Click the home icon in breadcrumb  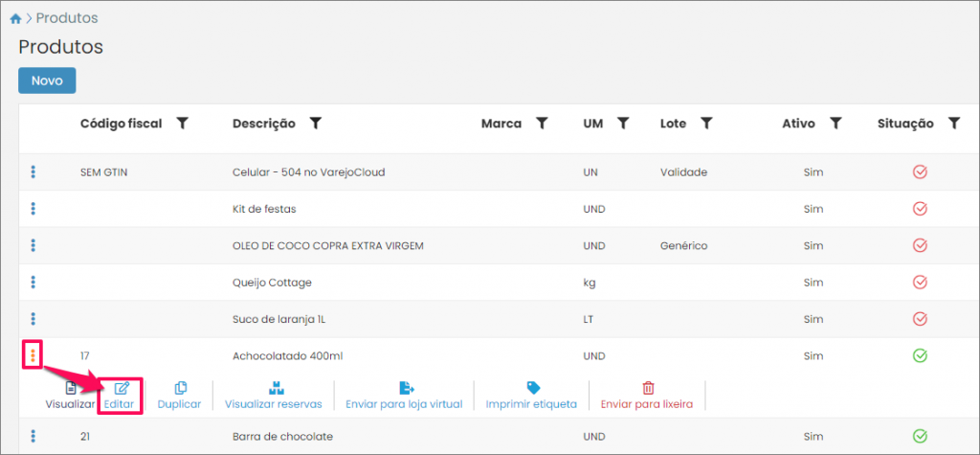click(x=15, y=18)
